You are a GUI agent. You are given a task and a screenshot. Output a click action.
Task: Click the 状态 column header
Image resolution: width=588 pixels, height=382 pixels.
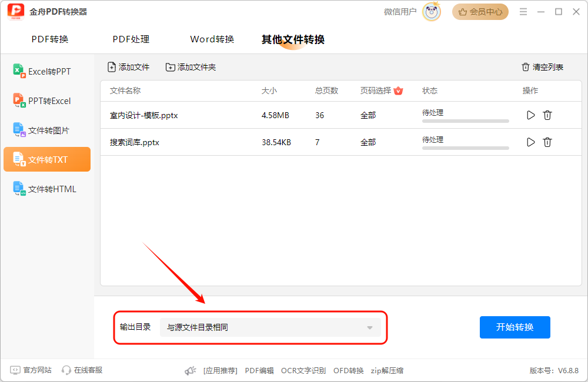430,91
